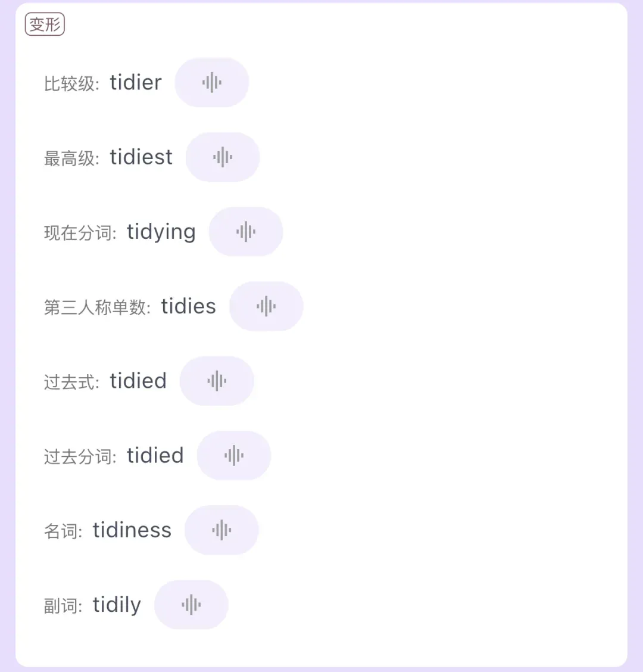Select the present participle word tidying
The height and width of the screenshot is (672, 643).
(x=161, y=232)
